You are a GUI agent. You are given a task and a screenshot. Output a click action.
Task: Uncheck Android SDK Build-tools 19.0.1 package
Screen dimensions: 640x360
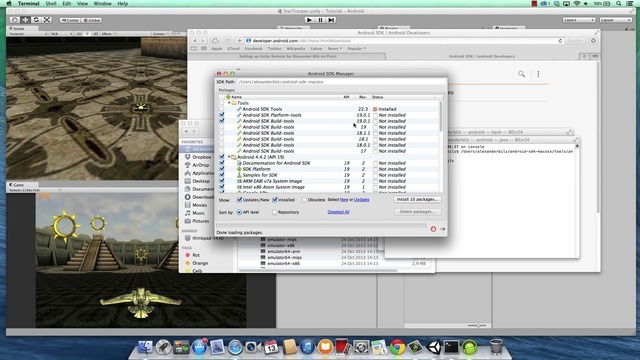pos(222,121)
